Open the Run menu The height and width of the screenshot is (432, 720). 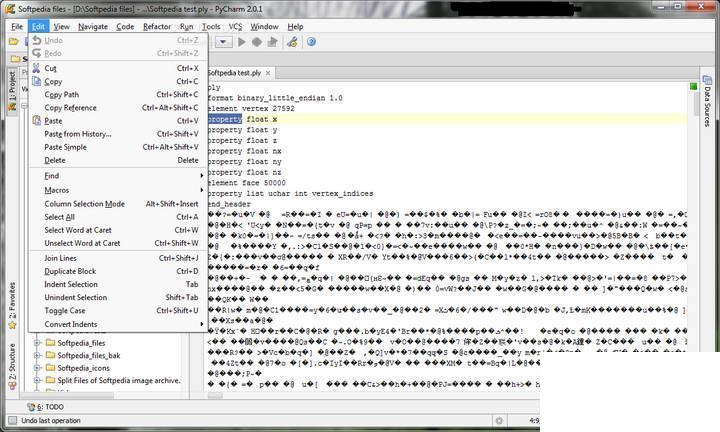coord(186,27)
